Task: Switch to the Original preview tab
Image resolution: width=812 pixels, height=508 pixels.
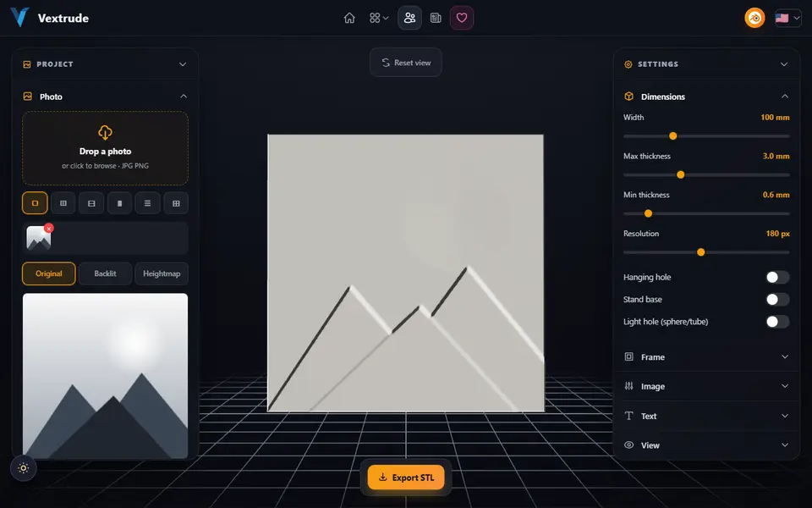Action: tap(49, 273)
